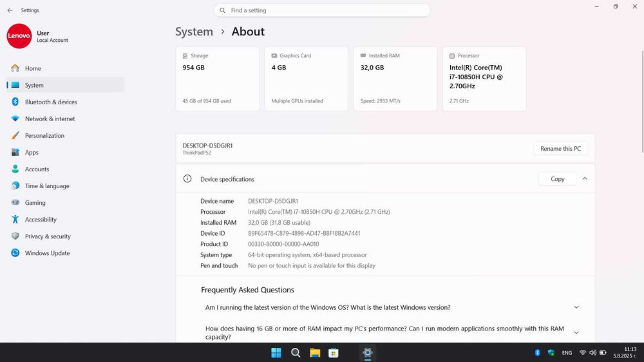Image resolution: width=644 pixels, height=362 pixels.
Task: Click the Home house icon
Action: point(15,68)
